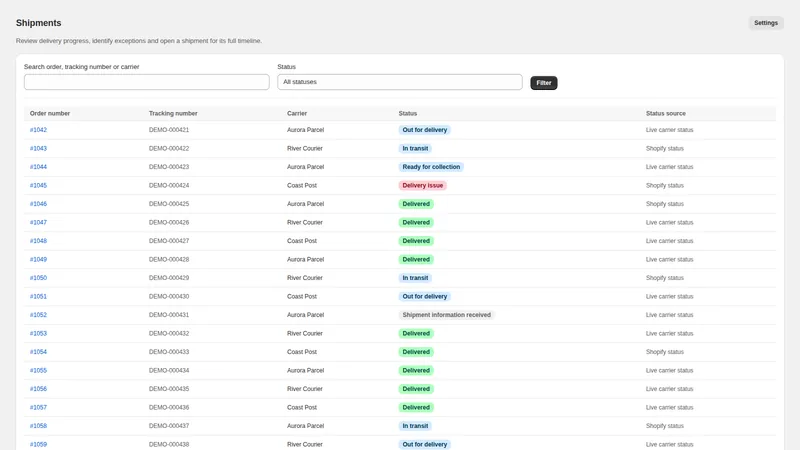Open order #1044
Viewport: 800px width, 450px height.
[38, 167]
